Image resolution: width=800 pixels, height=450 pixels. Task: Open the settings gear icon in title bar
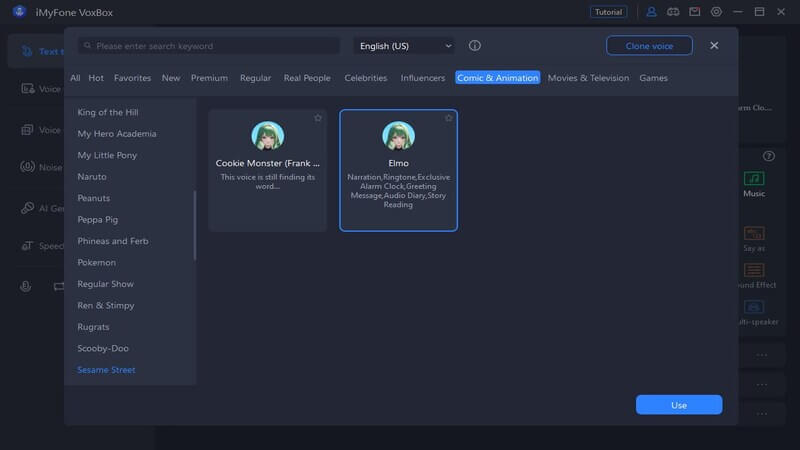tap(716, 12)
